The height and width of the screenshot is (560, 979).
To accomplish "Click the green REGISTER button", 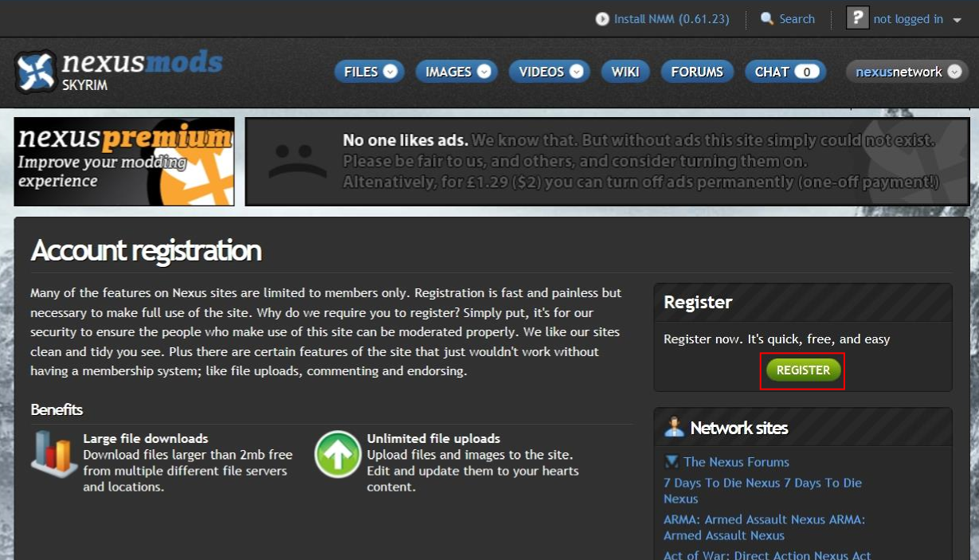I will click(803, 370).
